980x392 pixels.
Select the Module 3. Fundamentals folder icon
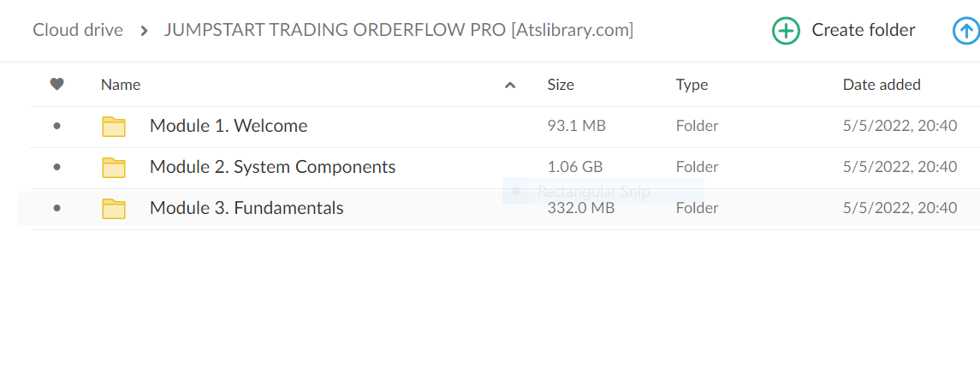click(x=114, y=208)
